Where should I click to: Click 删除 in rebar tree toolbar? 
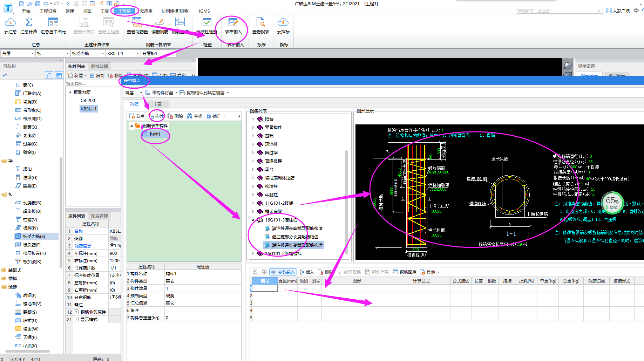click(x=175, y=116)
